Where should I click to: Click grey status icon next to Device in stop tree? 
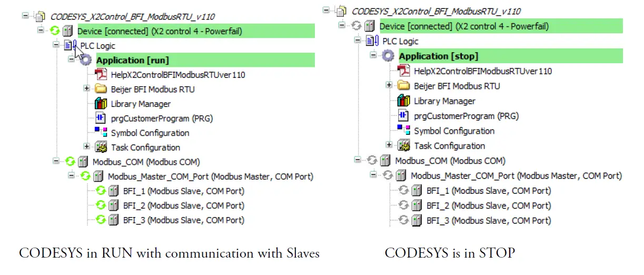click(x=358, y=26)
